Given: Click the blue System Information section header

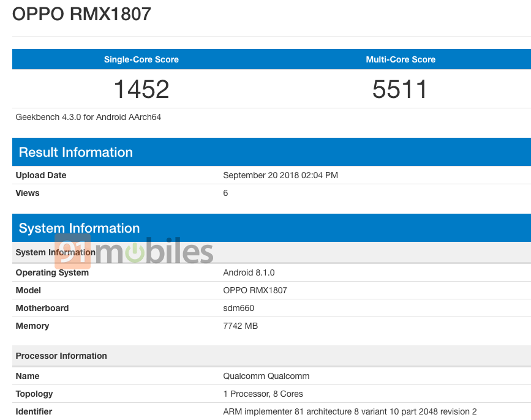Looking at the screenshot, I should point(80,228).
